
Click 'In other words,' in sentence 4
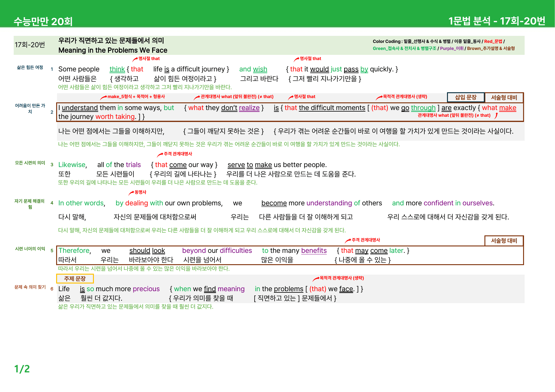coord(82,203)
